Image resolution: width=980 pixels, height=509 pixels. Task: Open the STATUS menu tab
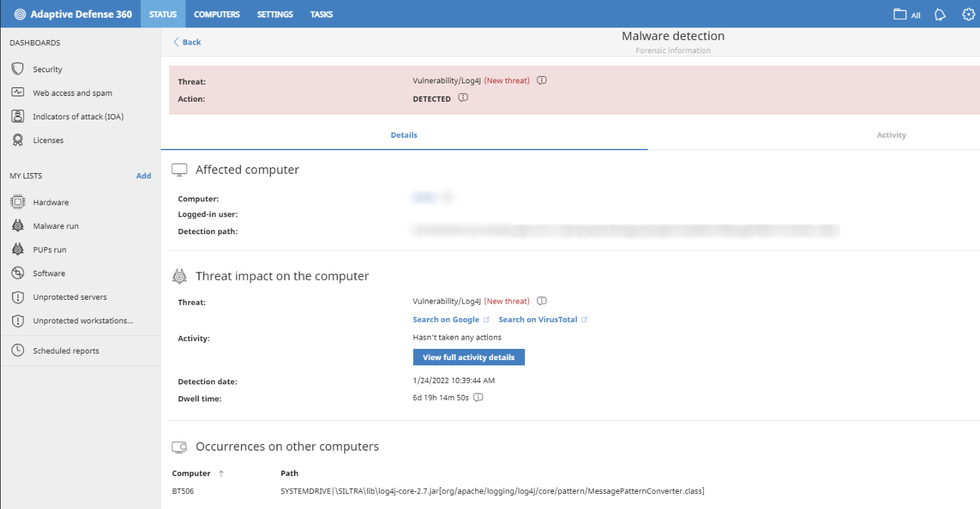163,14
